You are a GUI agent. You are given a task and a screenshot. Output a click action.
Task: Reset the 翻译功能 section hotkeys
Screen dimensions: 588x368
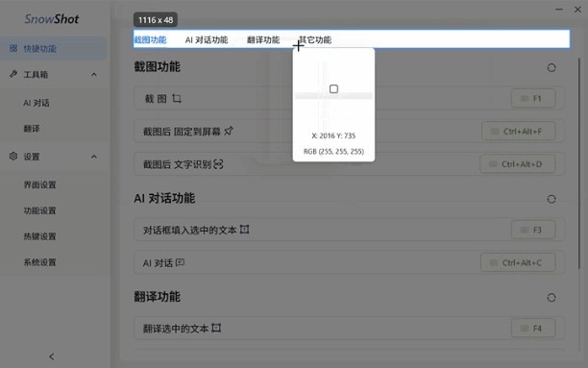(551, 298)
